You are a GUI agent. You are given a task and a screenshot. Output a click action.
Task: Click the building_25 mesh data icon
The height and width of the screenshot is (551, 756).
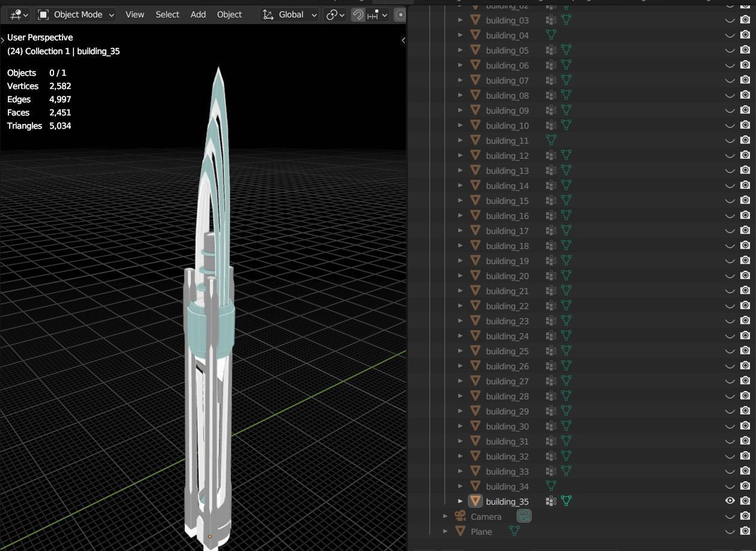click(566, 351)
